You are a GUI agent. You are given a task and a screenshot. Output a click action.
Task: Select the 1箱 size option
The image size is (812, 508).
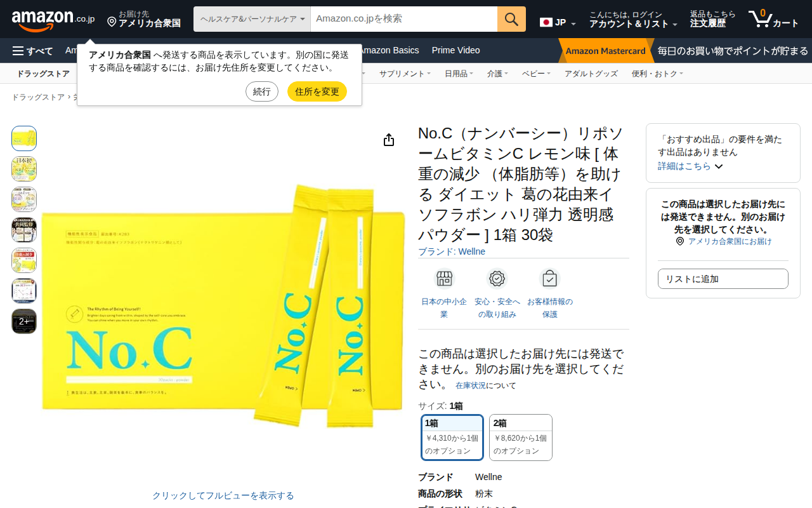[453, 437]
